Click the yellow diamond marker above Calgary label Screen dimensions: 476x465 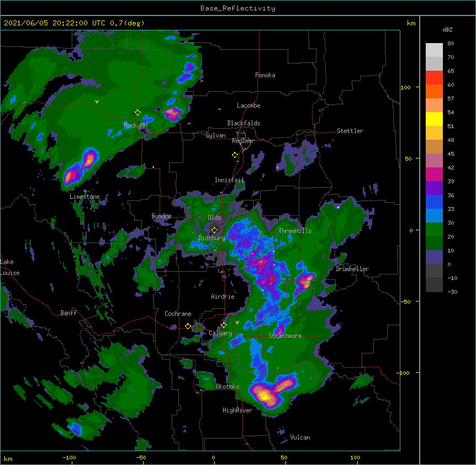[x=224, y=325]
